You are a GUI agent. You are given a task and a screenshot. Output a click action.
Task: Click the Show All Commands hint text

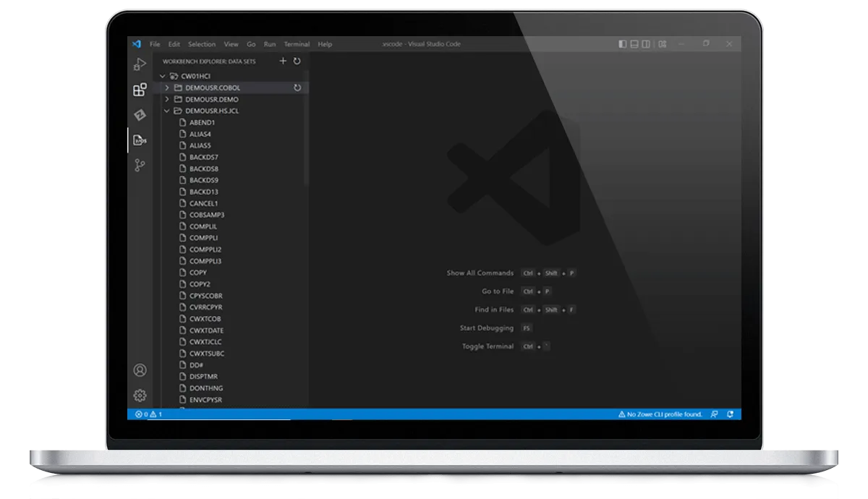pyautogui.click(x=480, y=273)
